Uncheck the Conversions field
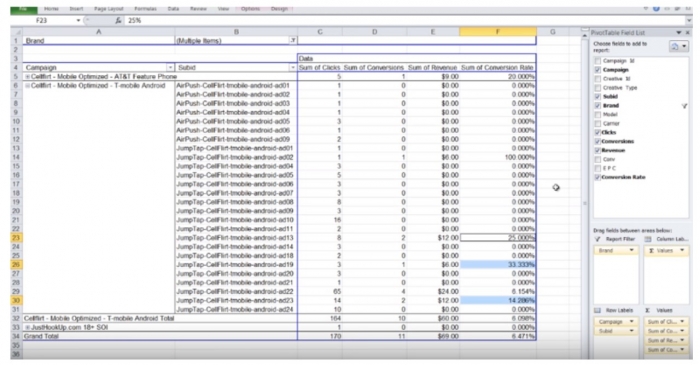The height and width of the screenshot is (365, 700). coord(597,141)
